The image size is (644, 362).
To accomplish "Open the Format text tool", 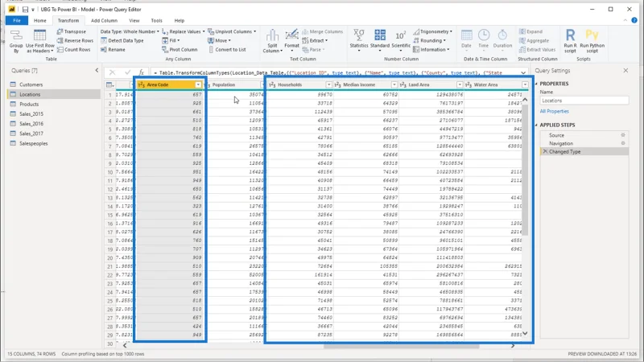I will click(291, 42).
